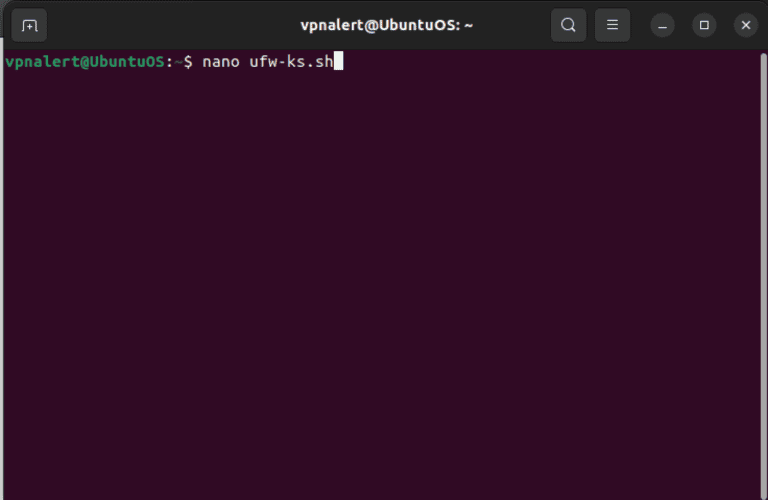Viewport: 768px width, 500px height.
Task: Minimize the terminal window
Action: 662,25
